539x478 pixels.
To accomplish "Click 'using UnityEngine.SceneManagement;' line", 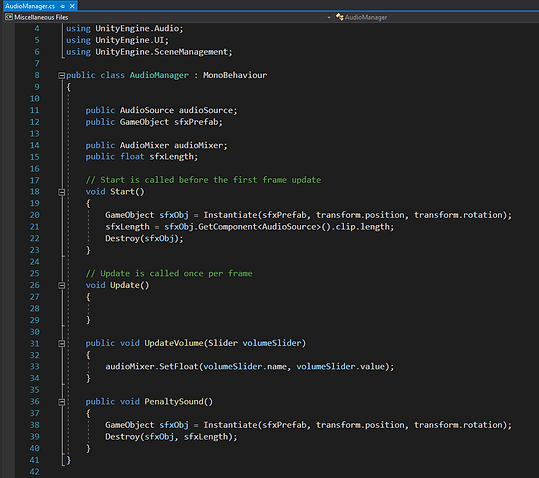I will (x=149, y=52).
